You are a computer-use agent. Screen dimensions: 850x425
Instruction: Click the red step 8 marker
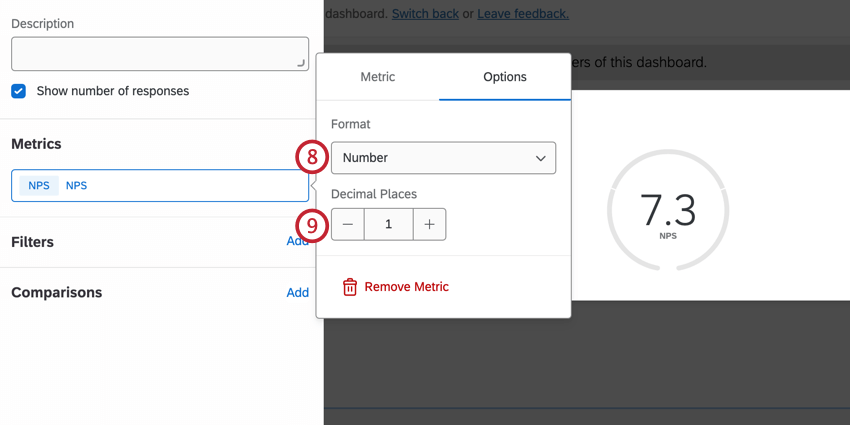click(x=312, y=158)
